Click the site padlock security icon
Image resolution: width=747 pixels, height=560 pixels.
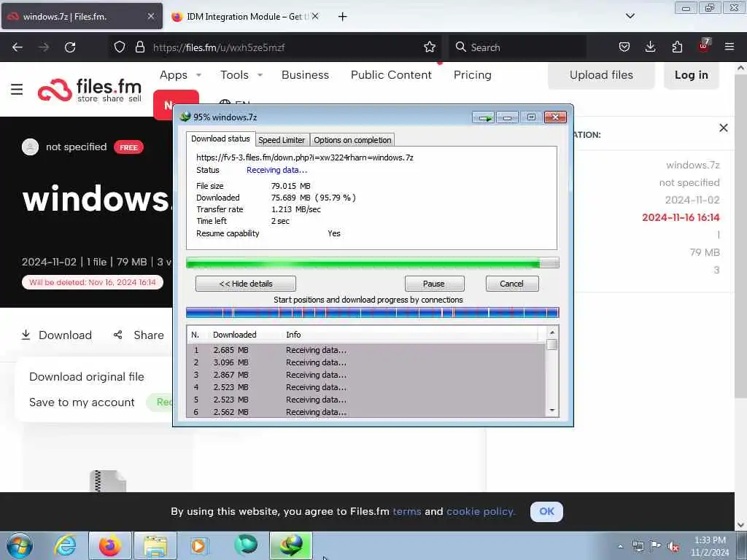click(139, 47)
